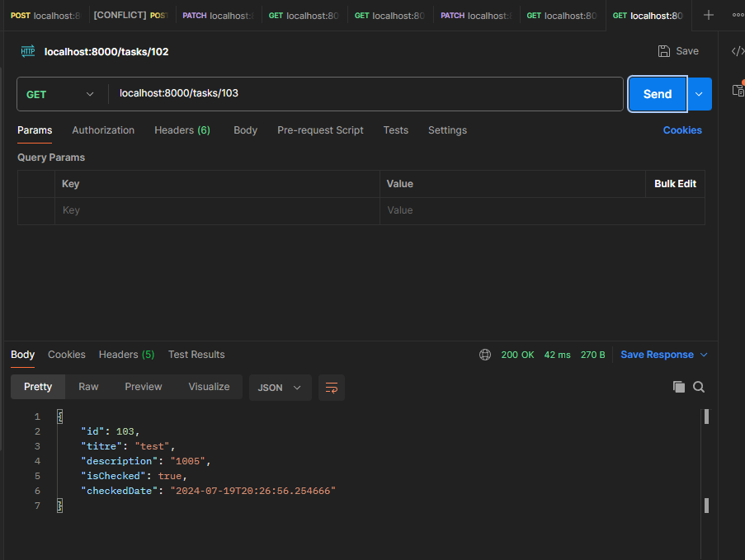
Task: Click the three-dots tab overflow icon
Action: pos(737,15)
